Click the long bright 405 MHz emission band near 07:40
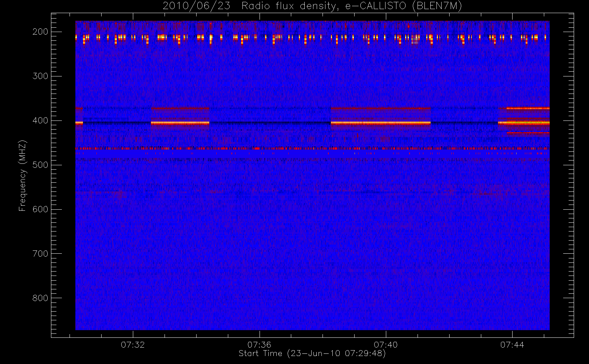This screenshot has width=589, height=364. pyautogui.click(x=381, y=123)
